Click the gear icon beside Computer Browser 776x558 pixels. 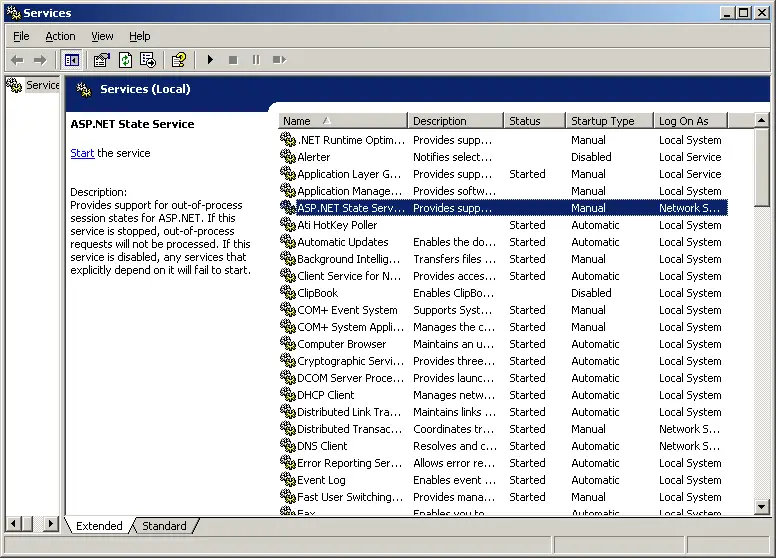click(x=288, y=343)
